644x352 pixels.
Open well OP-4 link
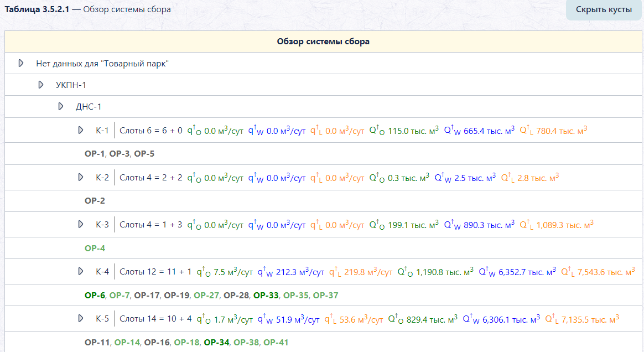click(95, 248)
